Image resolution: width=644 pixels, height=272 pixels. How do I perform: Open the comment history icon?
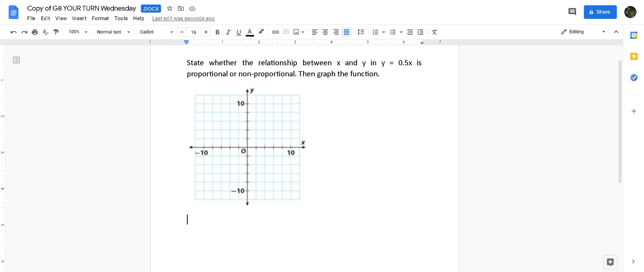click(572, 12)
